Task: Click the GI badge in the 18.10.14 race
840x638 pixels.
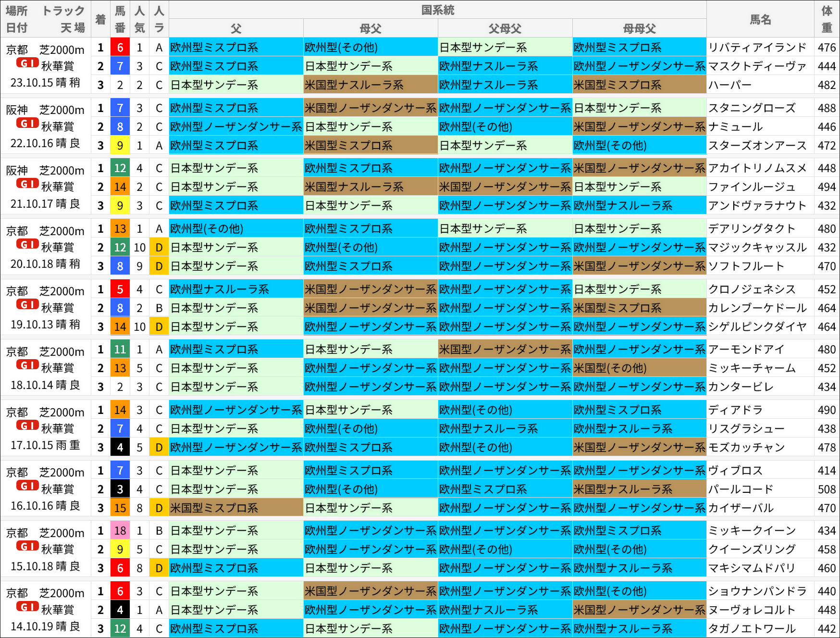Action: (27, 364)
